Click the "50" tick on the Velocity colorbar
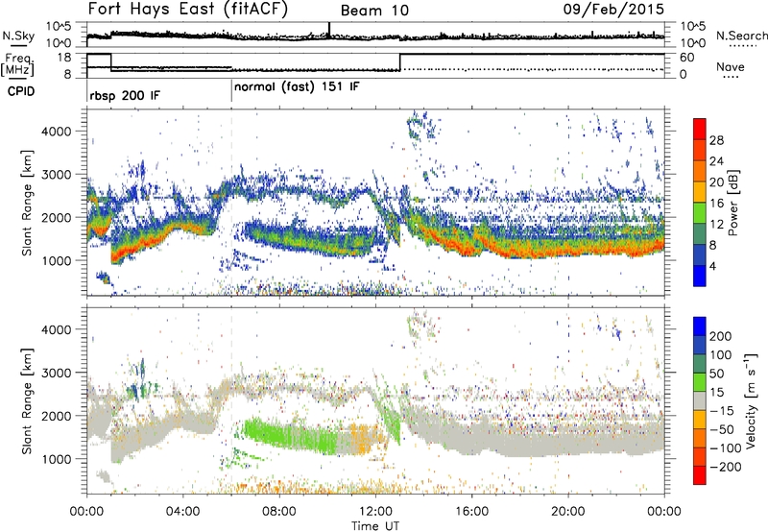Viewport: 768px width, 532px height. 716,374
